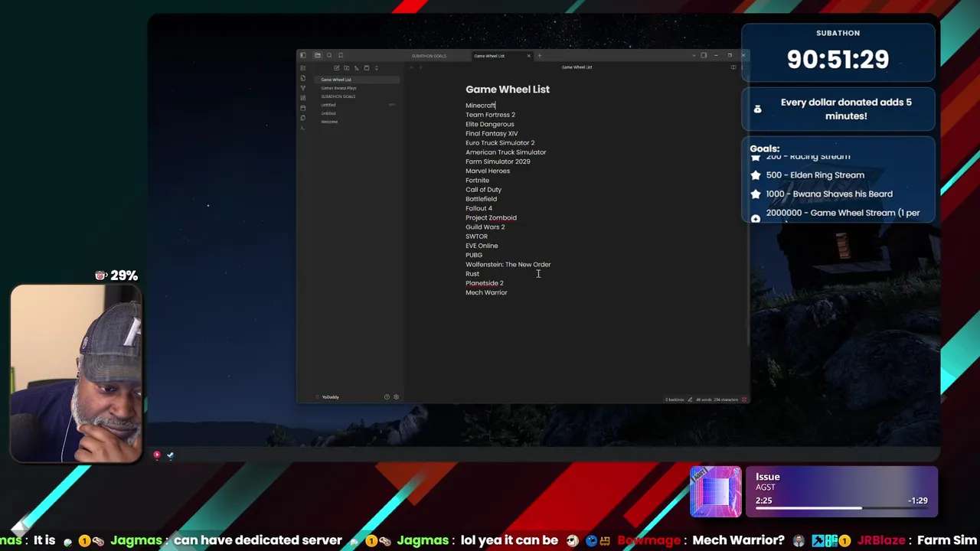The width and height of the screenshot is (980, 551).
Task: Navigate forward with the right arrow
Action: (x=420, y=67)
